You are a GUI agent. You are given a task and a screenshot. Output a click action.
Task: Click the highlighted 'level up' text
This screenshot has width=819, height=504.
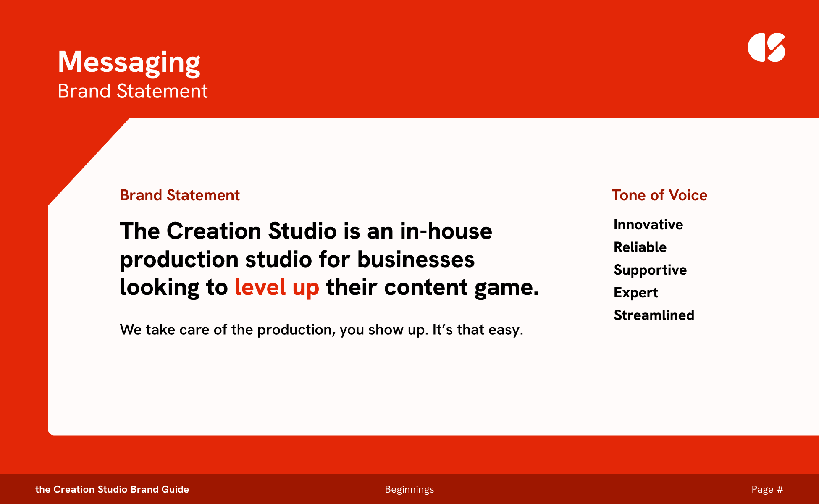tap(277, 288)
